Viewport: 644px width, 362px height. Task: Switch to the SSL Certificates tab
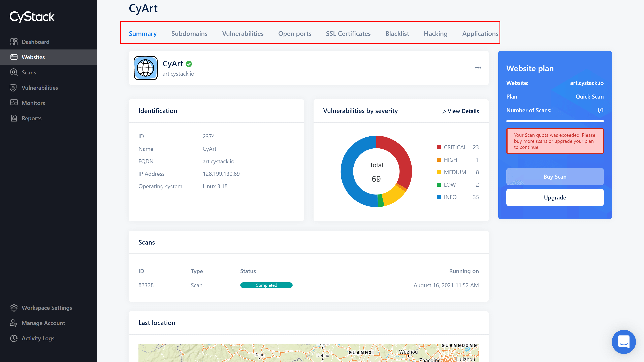(x=348, y=33)
